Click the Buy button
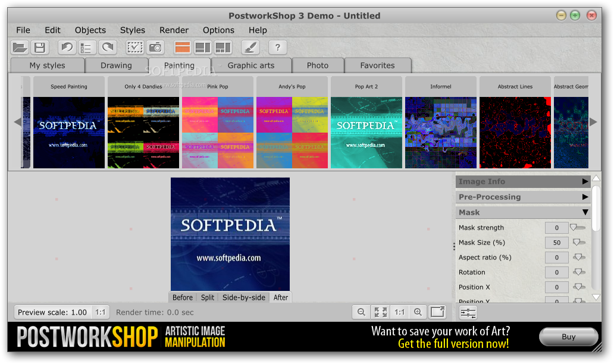Screen dimensions: 614x364 [569, 337]
